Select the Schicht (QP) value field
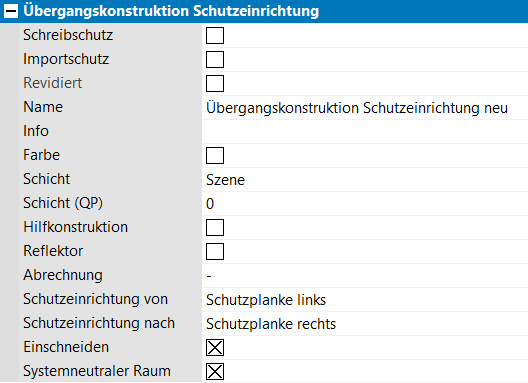Image resolution: width=528 pixels, height=383 pixels. pos(365,203)
